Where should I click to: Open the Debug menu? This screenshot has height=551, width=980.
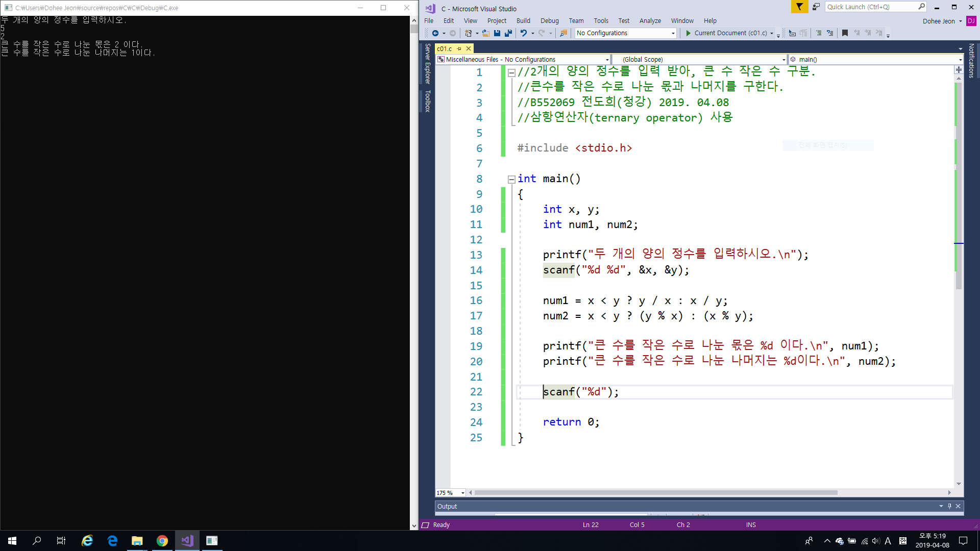(x=549, y=21)
